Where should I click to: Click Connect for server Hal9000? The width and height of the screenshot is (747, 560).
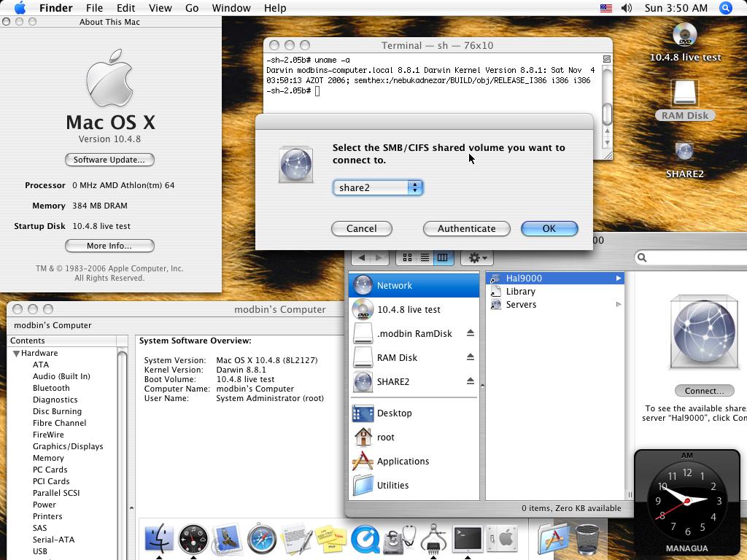(x=704, y=391)
